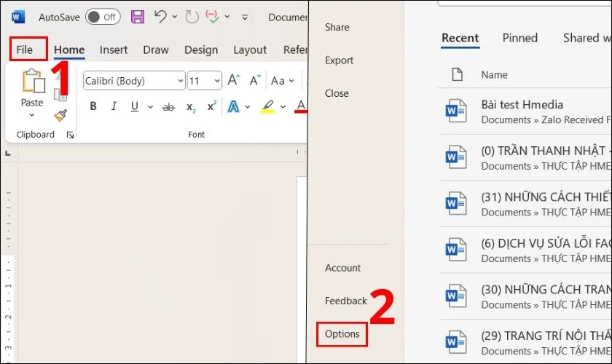Toggle Strikethrough formatting
Image resolution: width=612 pixels, height=364 pixels.
(x=168, y=106)
